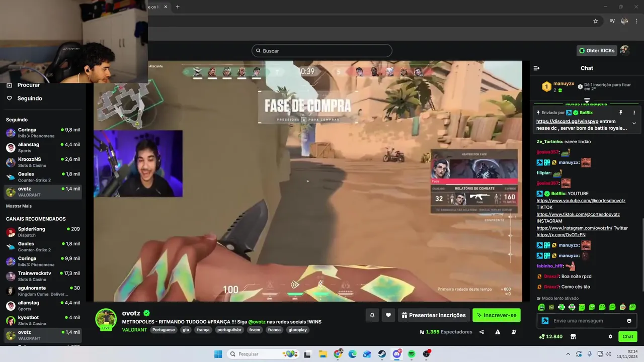Image resolution: width=644 pixels, height=362 pixels.
Task: Bookmark page with browser star icon
Action: click(x=596, y=21)
